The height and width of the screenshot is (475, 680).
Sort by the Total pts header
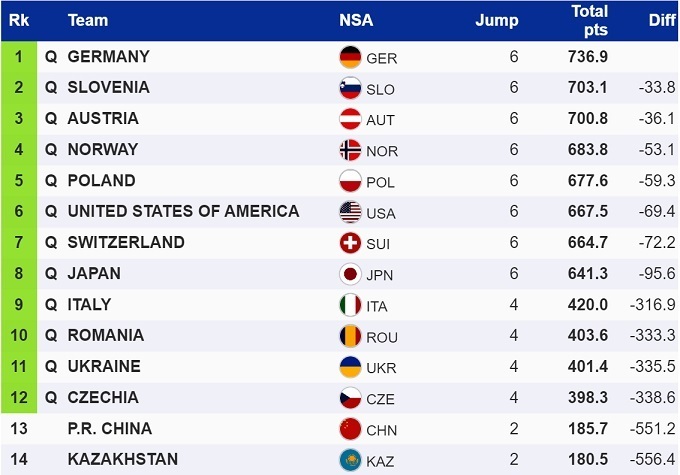click(x=589, y=20)
